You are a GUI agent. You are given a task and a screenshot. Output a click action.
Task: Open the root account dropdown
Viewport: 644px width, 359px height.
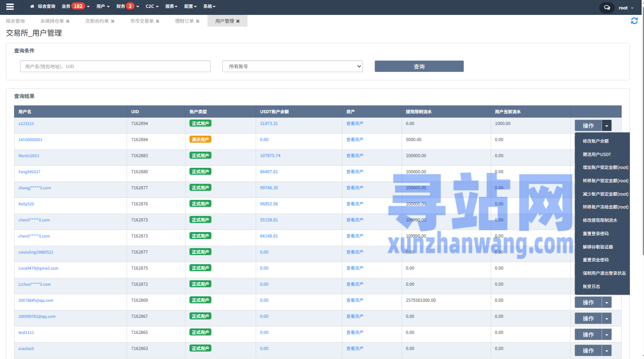tap(625, 7)
